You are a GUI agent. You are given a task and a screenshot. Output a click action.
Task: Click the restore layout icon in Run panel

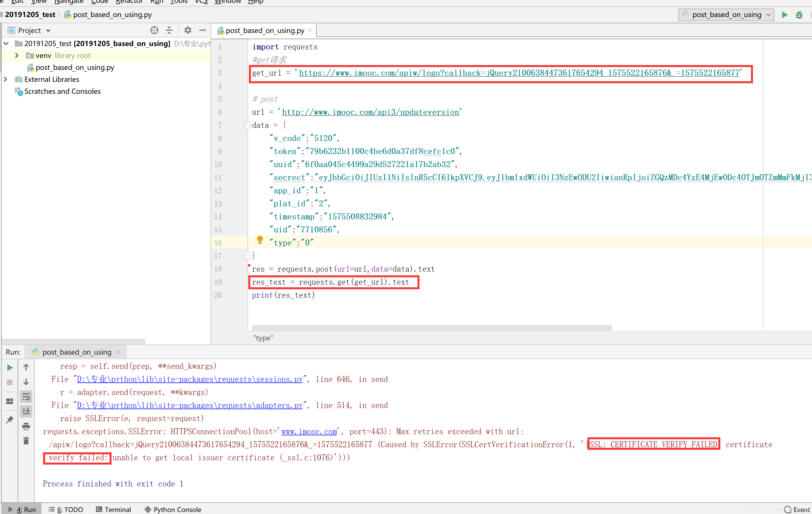point(10,401)
